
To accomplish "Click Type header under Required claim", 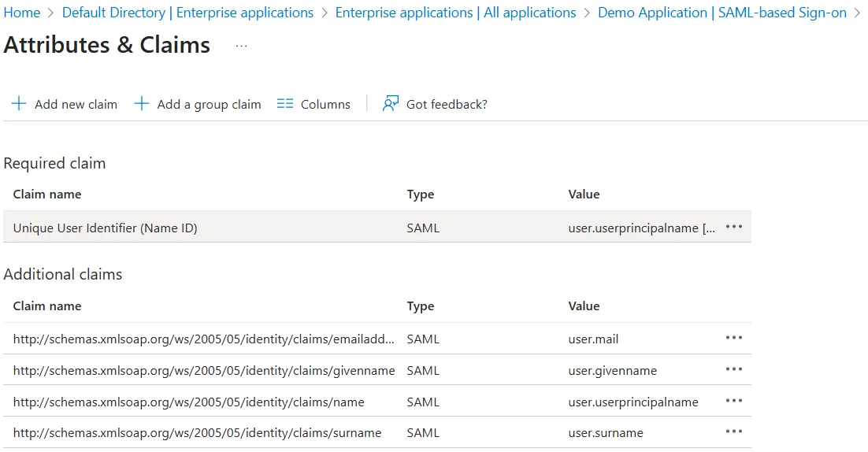I will click(x=420, y=195).
